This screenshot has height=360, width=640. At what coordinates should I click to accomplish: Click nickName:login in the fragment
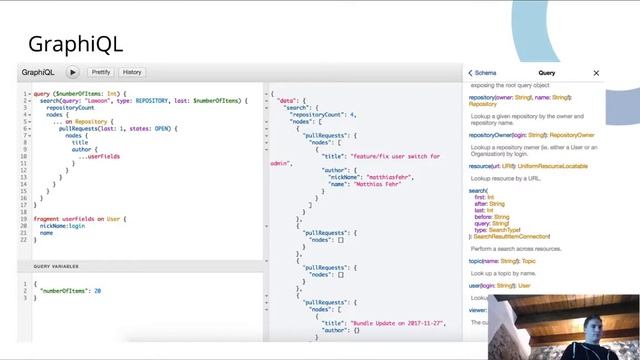point(62,226)
